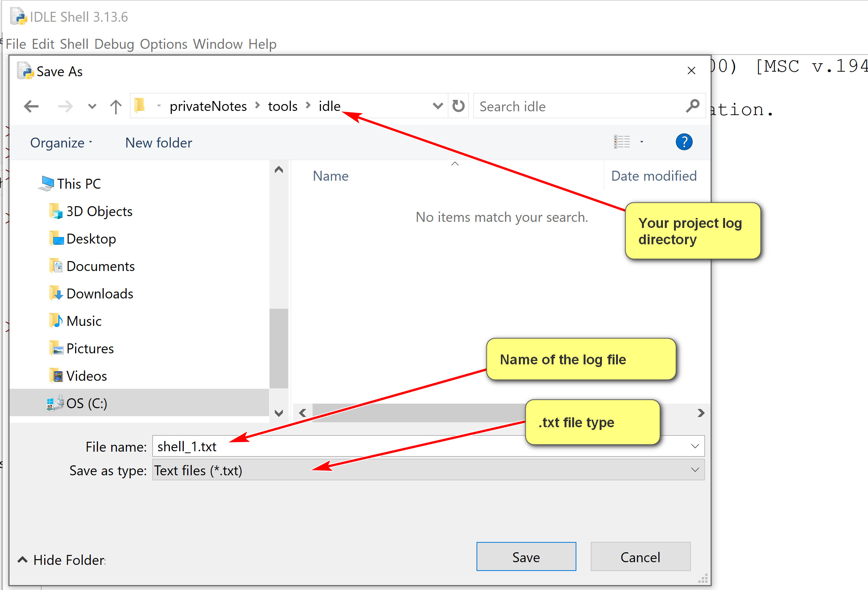Image resolution: width=868 pixels, height=590 pixels.
Task: Refresh the idle folder listing
Action: coord(458,106)
